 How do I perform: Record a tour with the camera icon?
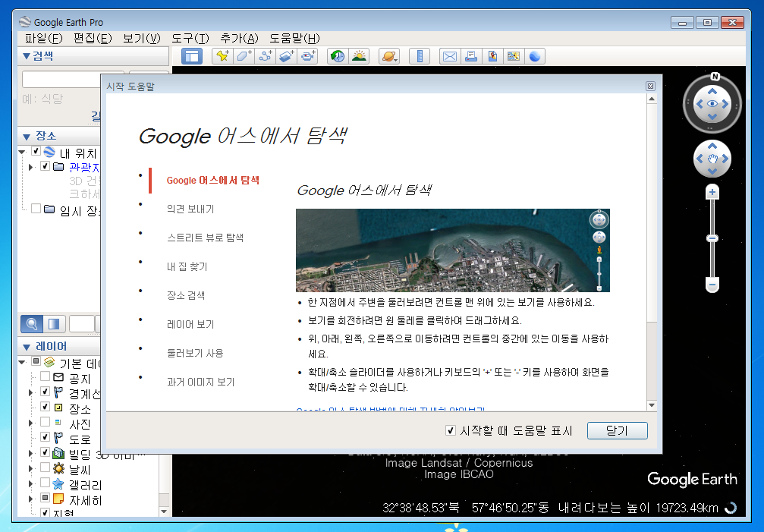pos(307,56)
